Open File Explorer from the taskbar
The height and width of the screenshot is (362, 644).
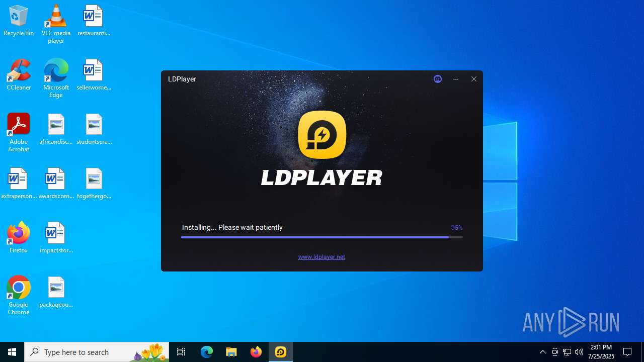(x=231, y=352)
